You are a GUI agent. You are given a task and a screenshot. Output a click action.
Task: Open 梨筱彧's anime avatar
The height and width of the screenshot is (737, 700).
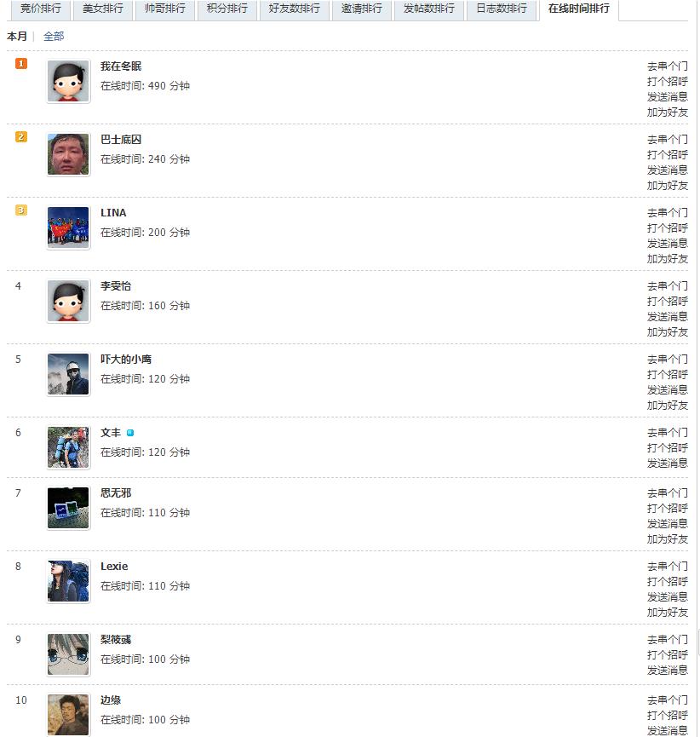pyautogui.click(x=68, y=654)
